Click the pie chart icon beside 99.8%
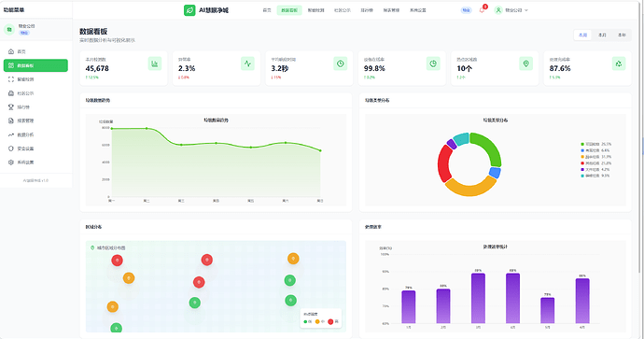644x339 pixels. click(433, 64)
